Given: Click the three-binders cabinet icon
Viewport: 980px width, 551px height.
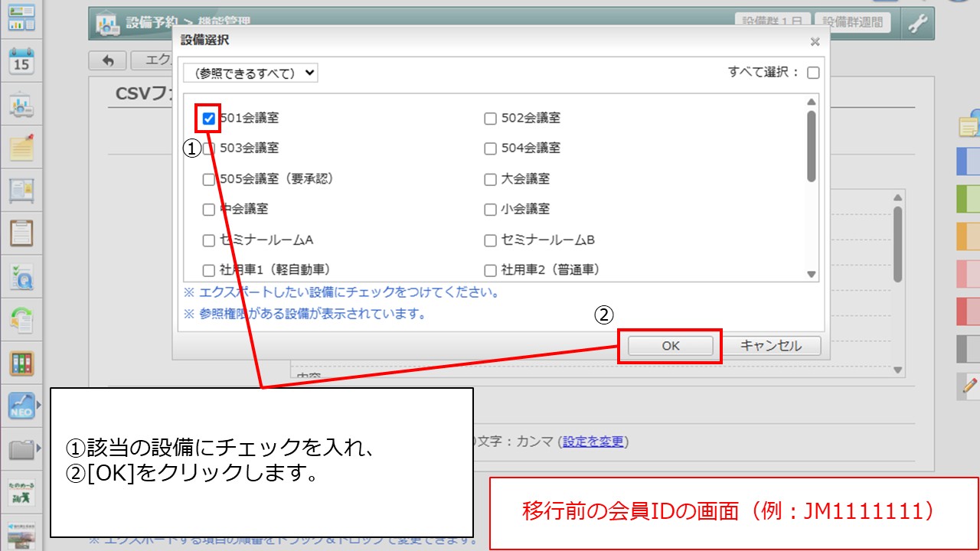Looking at the screenshot, I should coord(21,363).
